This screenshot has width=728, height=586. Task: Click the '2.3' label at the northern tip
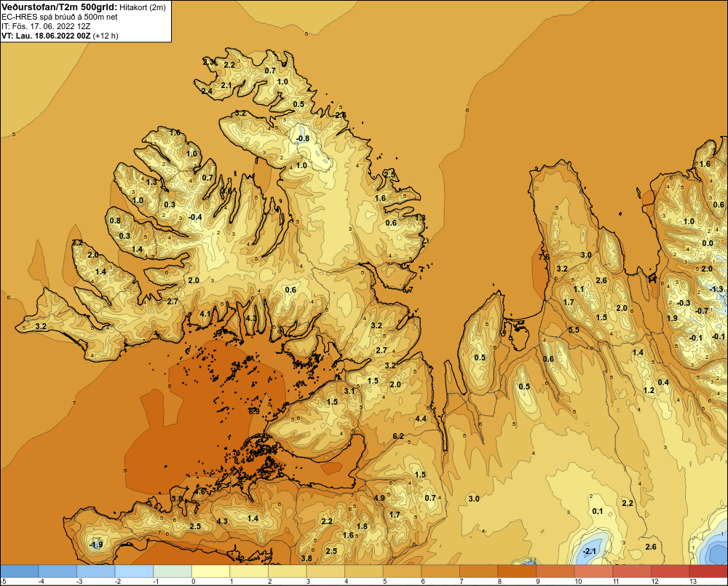pyautogui.click(x=209, y=62)
